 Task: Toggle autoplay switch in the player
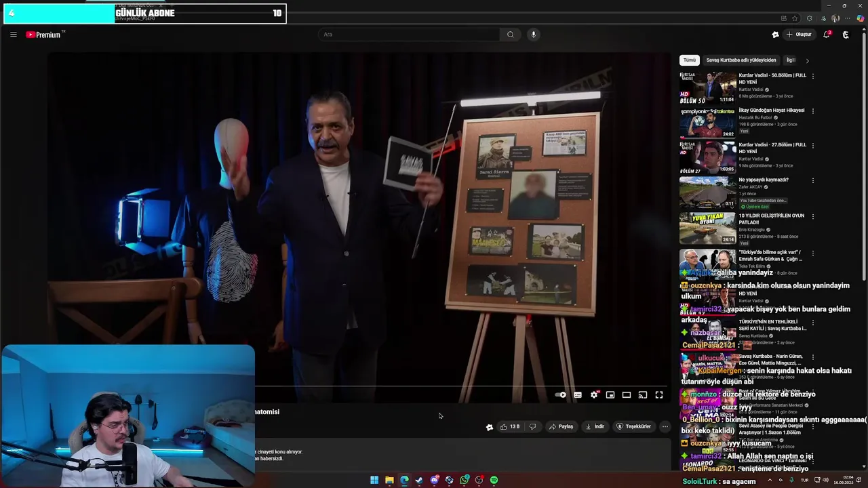click(x=560, y=395)
